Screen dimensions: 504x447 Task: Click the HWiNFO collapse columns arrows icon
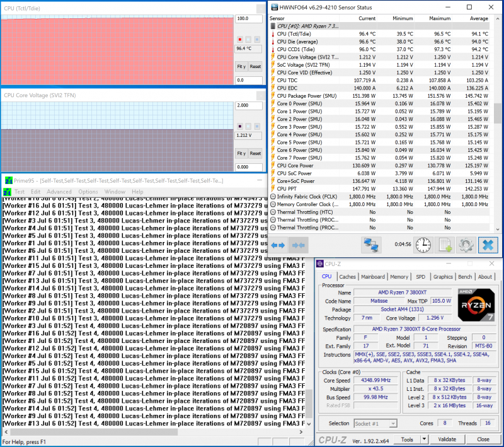pos(298,245)
